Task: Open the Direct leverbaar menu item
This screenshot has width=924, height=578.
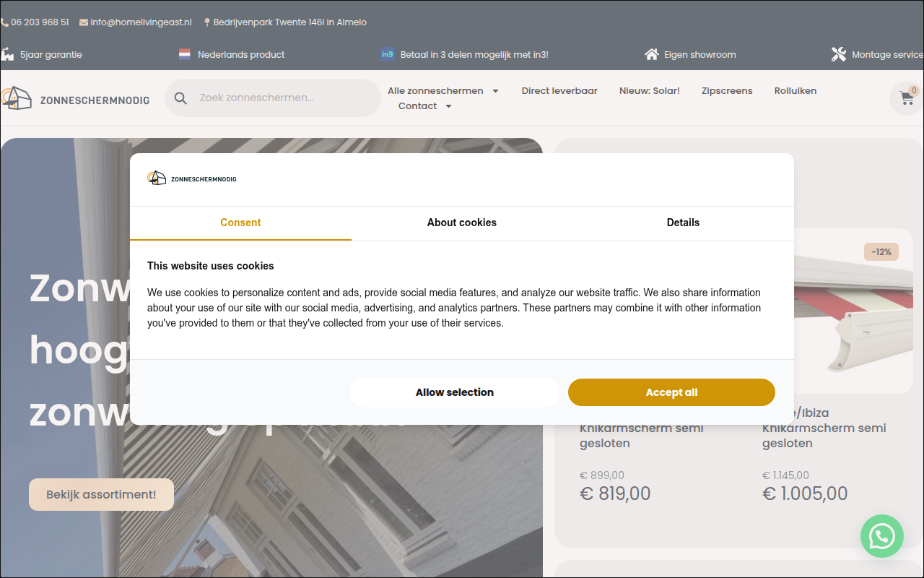Action: click(x=559, y=91)
